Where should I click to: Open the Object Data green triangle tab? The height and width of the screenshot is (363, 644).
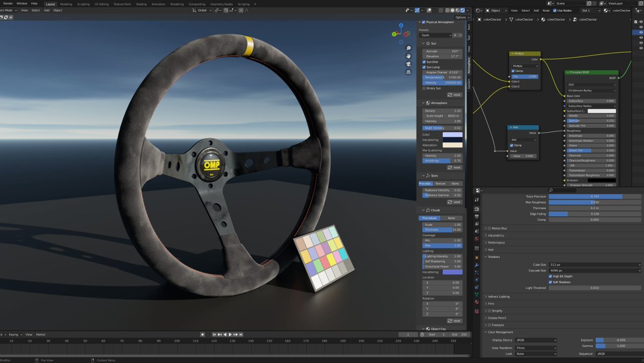point(477,294)
